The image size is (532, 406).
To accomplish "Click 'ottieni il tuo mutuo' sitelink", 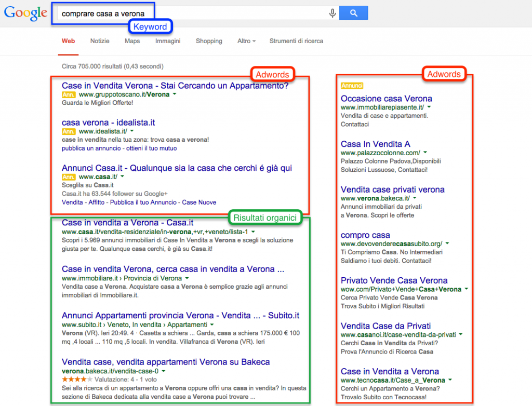I will tap(152, 148).
